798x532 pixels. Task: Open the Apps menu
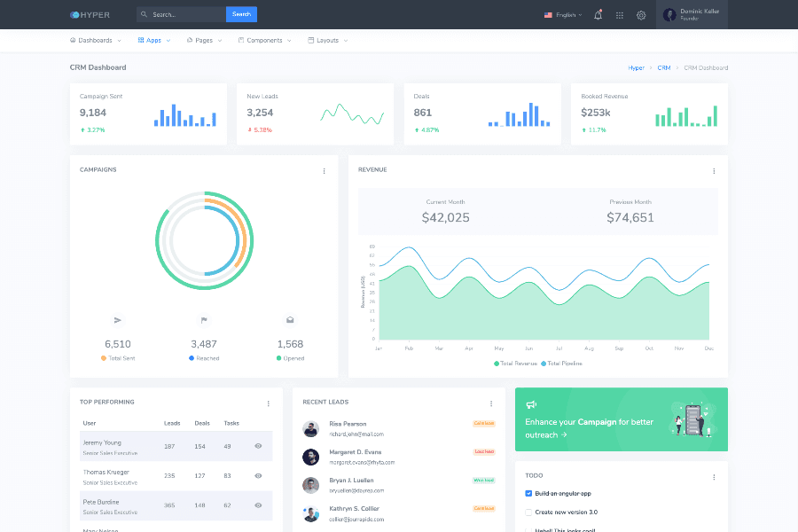[151, 40]
